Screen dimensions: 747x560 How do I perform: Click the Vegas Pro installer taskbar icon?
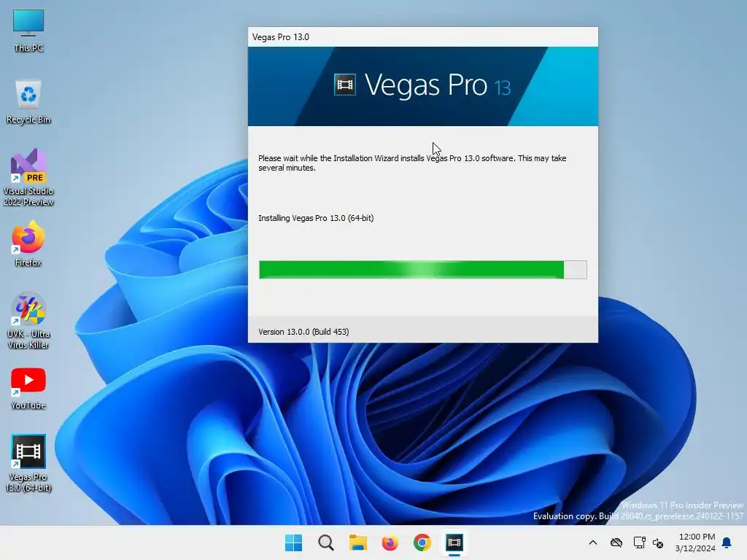(x=454, y=542)
